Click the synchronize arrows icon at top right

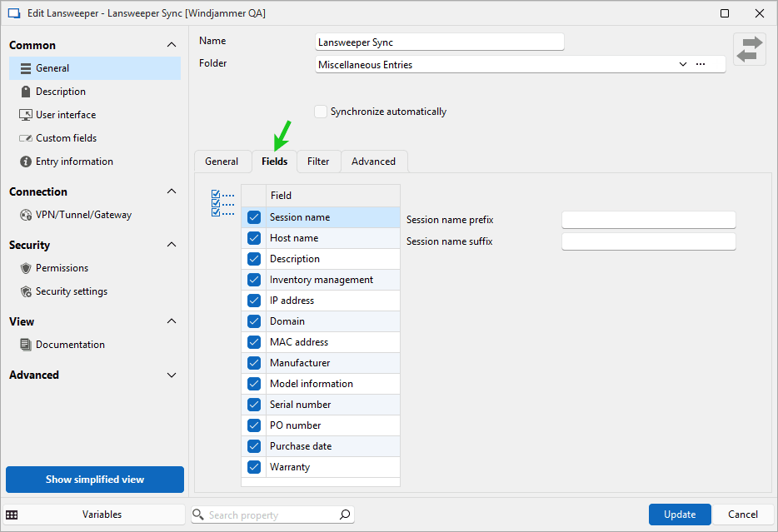749,49
